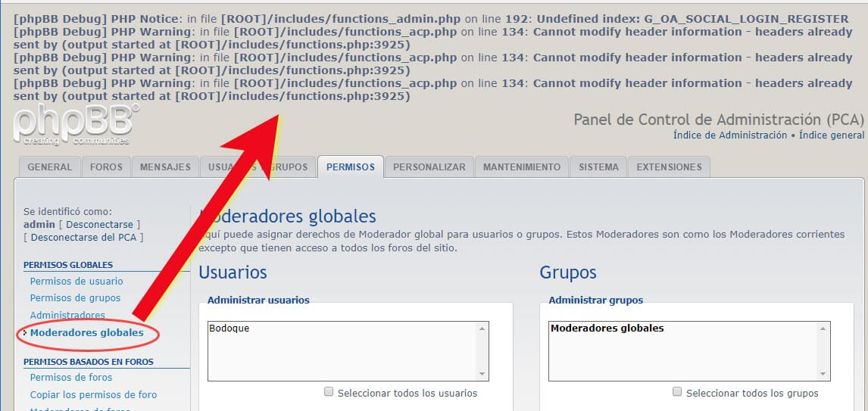868x411 pixels.
Task: Open the EXTENSIONES tab
Action: [x=669, y=167]
